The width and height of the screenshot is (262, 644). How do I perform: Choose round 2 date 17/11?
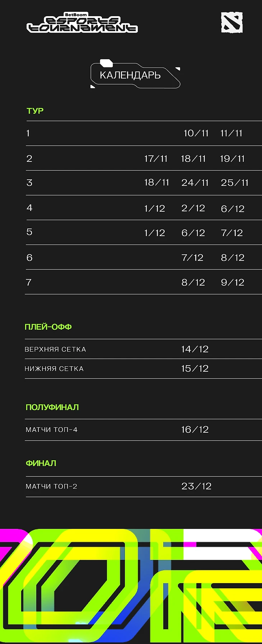(x=156, y=159)
